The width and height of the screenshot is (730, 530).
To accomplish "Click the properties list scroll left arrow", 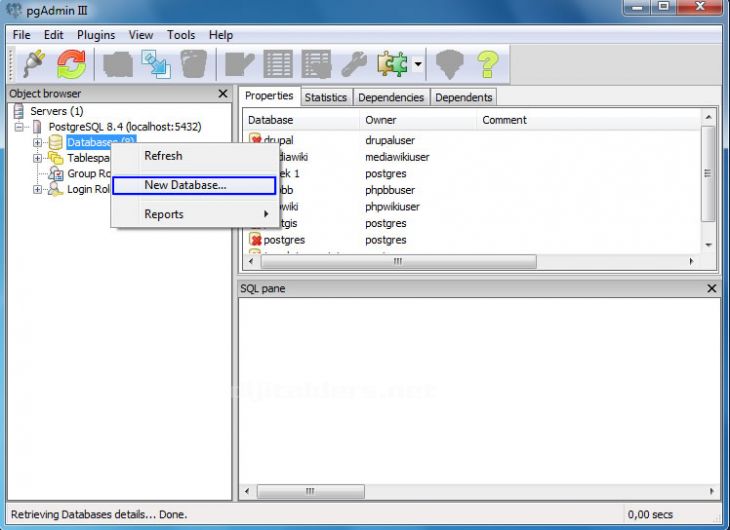I will (x=251, y=261).
